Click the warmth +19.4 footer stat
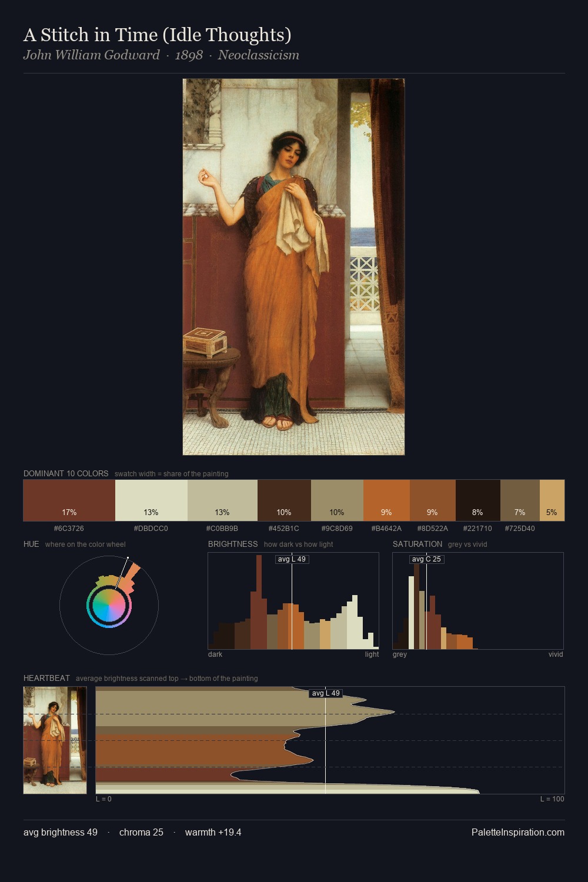The width and height of the screenshot is (588, 882). pyautogui.click(x=213, y=832)
